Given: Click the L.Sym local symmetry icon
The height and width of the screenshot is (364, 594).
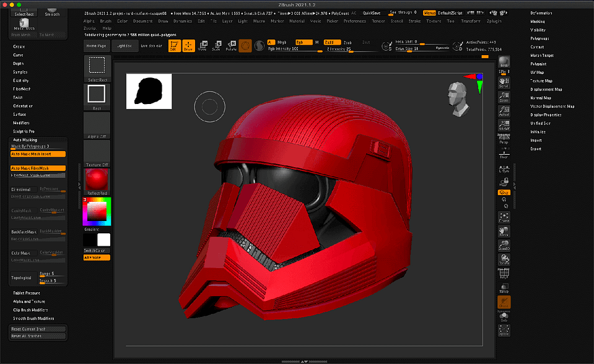Looking at the screenshot, I should 504,169.
